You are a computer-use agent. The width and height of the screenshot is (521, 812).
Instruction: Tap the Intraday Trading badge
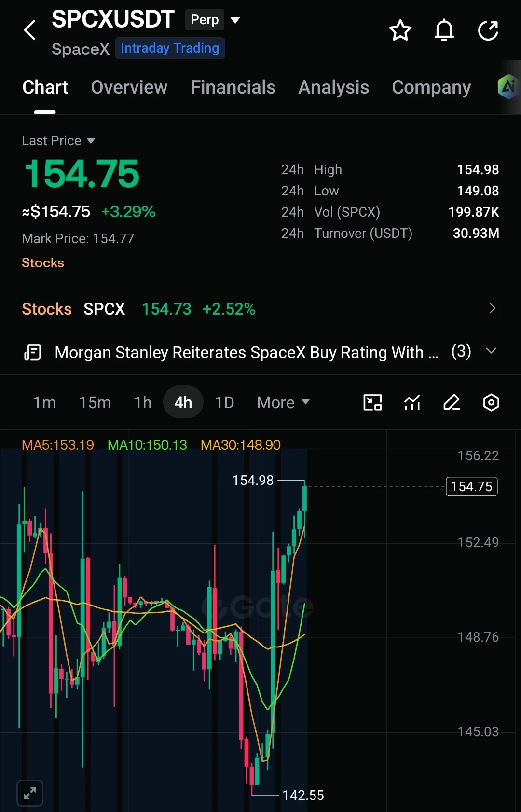tap(170, 48)
